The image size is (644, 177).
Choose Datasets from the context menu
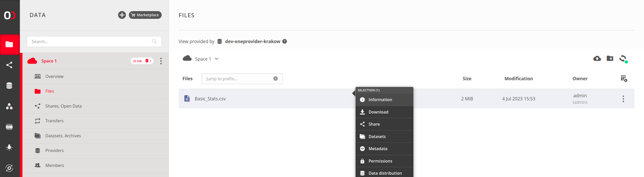click(384, 136)
